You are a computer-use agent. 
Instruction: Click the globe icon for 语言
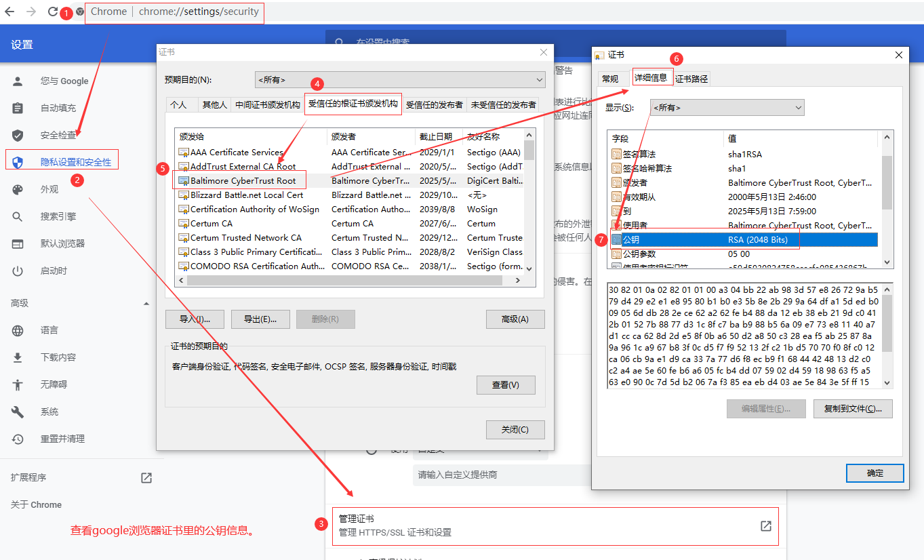[18, 330]
